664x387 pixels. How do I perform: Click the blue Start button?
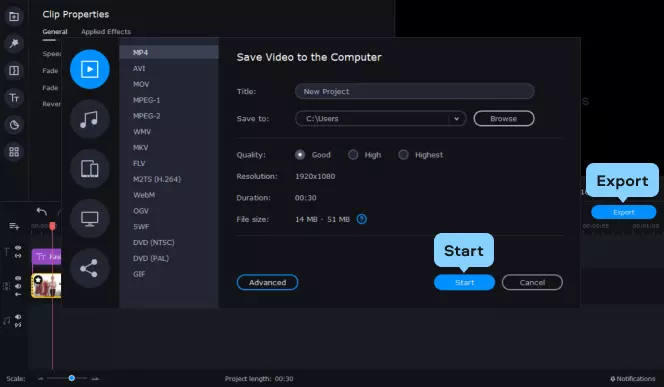[x=465, y=282]
